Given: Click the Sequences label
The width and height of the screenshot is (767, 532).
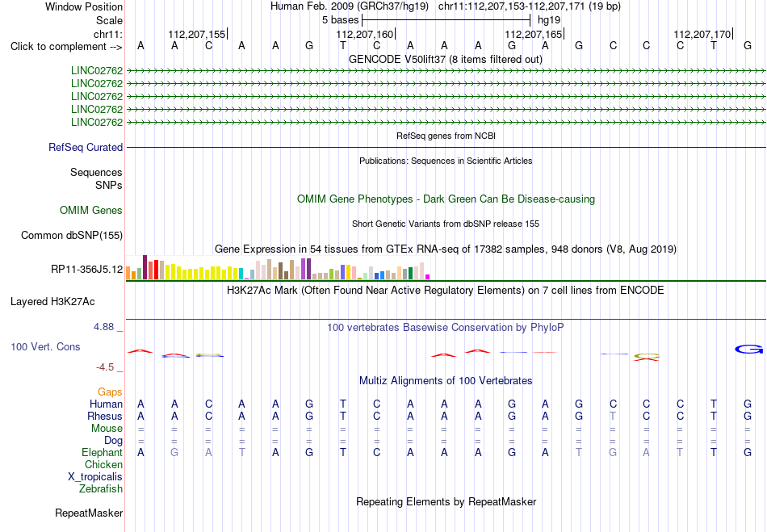Looking at the screenshot, I should 96,172.
